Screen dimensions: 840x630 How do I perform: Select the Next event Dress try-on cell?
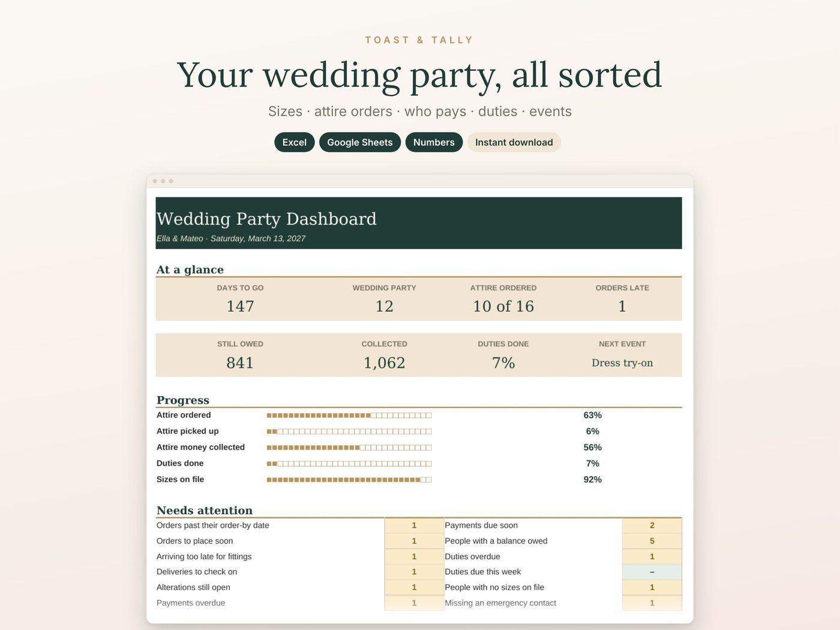click(622, 362)
